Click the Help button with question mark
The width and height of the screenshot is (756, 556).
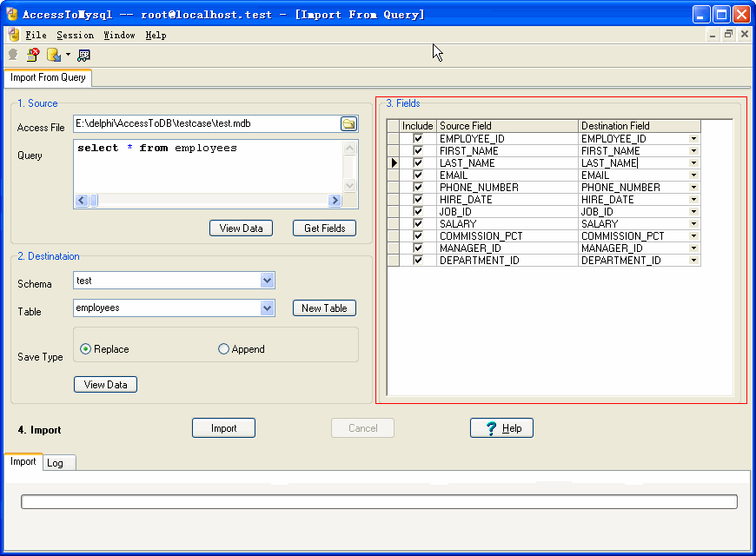click(x=501, y=428)
